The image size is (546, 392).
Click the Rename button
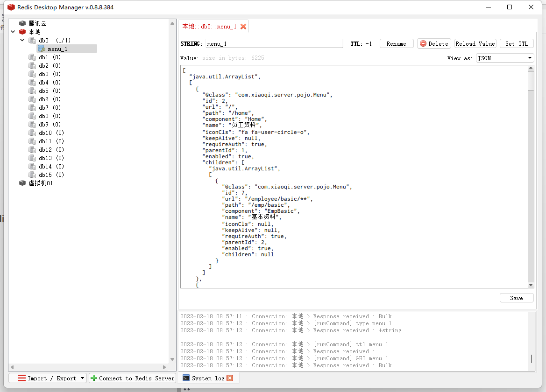(x=396, y=43)
